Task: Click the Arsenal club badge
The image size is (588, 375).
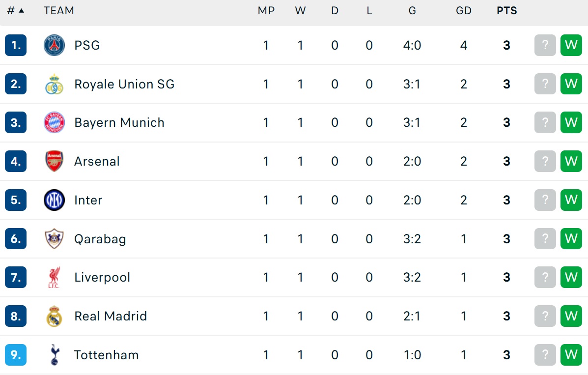Action: tap(54, 161)
